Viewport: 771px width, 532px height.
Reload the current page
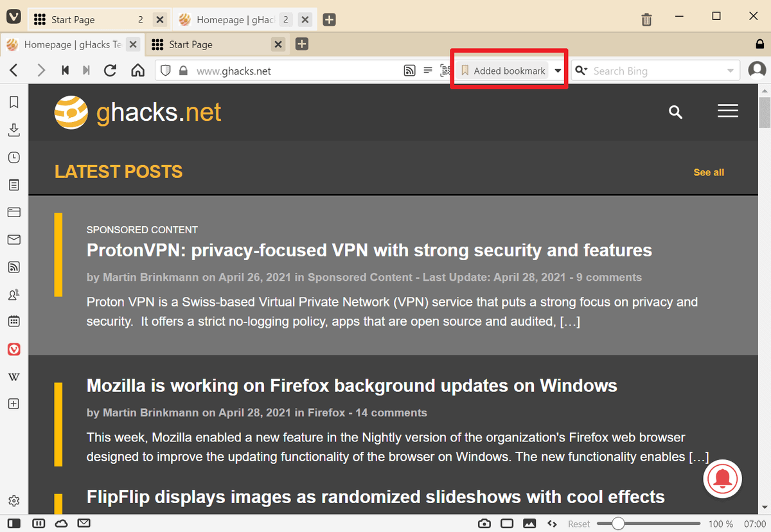point(110,71)
